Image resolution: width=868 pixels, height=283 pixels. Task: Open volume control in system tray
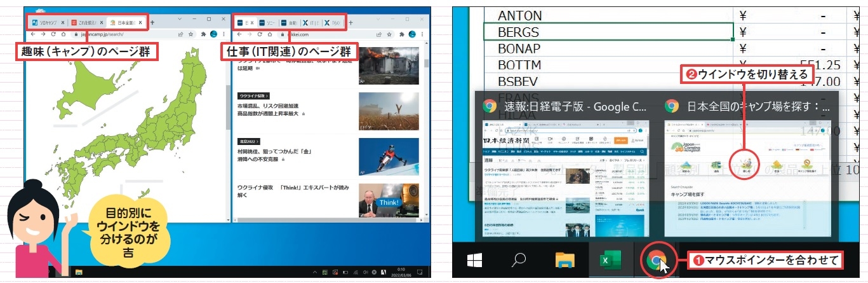pyautogui.click(x=365, y=272)
